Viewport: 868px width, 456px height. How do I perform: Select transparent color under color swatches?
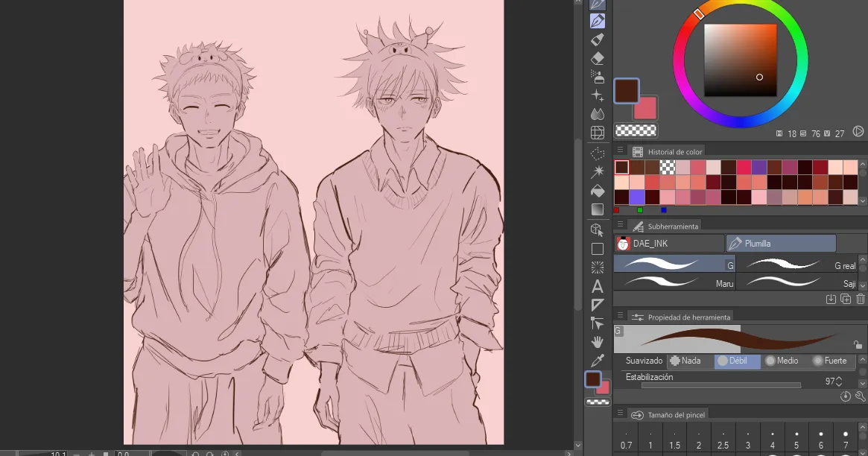pos(636,130)
